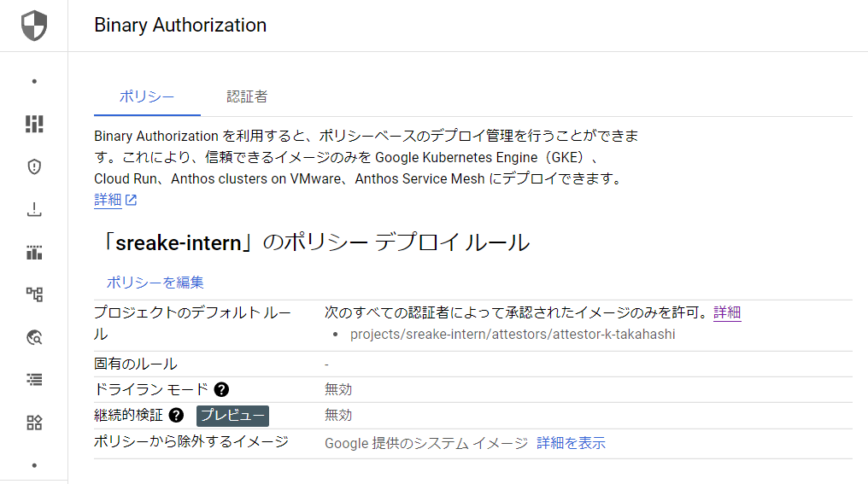Open the 詳細 external link under description
The image size is (868, 484).
(115, 201)
